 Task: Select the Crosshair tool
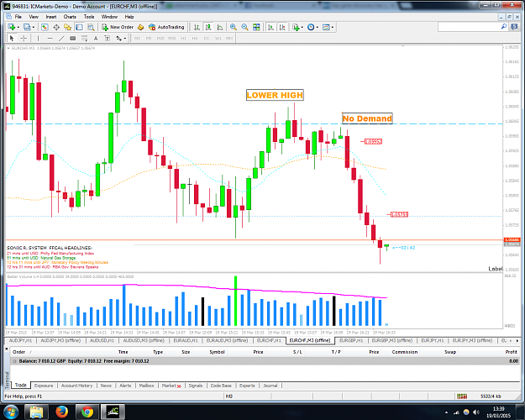tap(24, 38)
